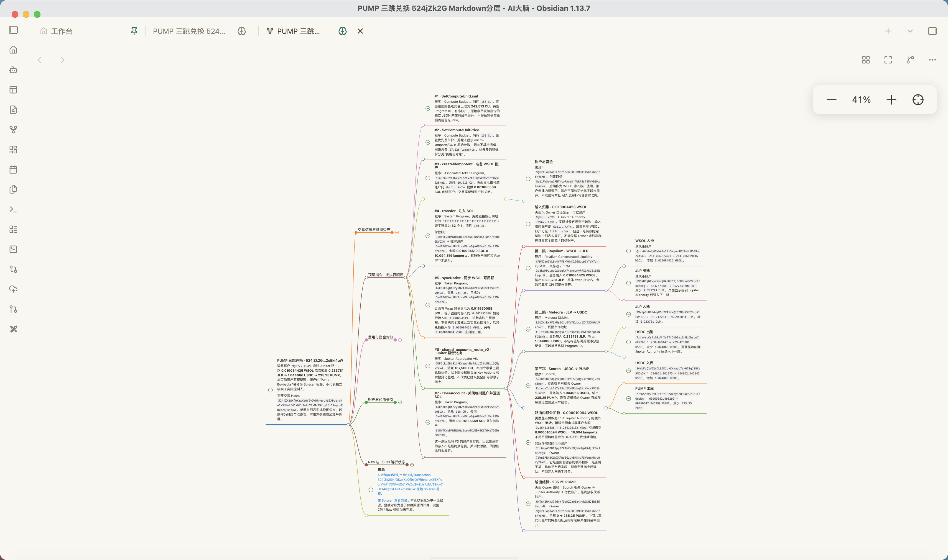The image size is (948, 560).
Task: Enter fullscreen mode for the mind map
Action: click(x=888, y=60)
